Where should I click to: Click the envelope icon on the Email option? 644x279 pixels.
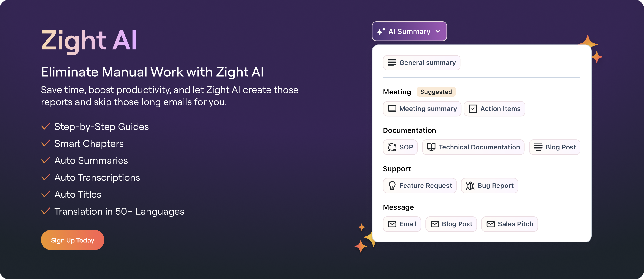(392, 224)
